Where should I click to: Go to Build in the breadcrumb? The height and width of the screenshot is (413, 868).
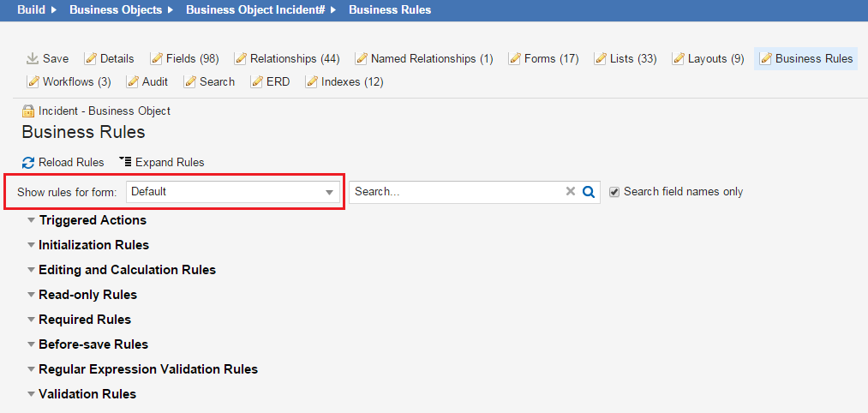[31, 10]
